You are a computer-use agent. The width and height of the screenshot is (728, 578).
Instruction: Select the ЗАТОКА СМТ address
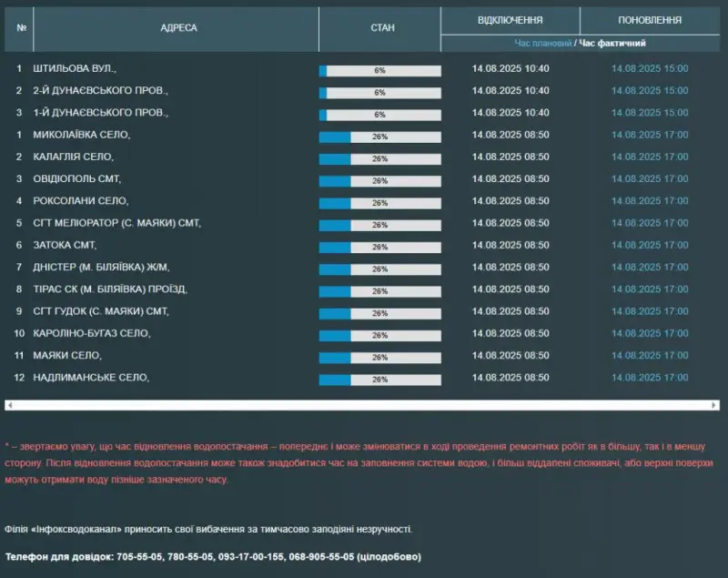[x=65, y=245]
